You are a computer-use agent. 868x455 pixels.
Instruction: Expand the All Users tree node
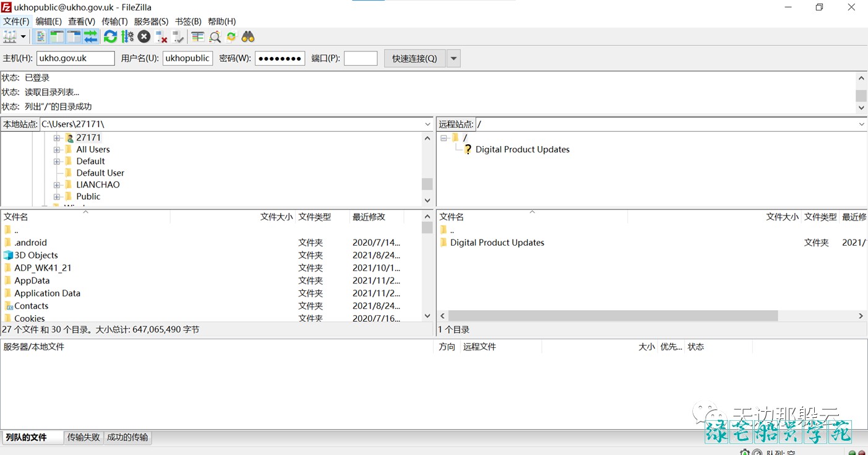(x=57, y=149)
